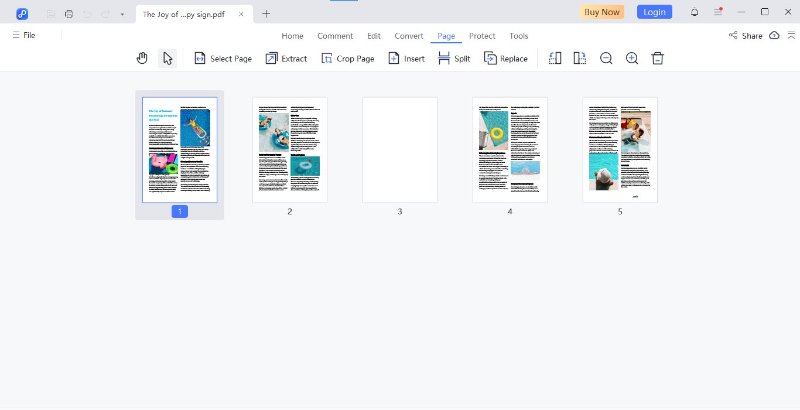The image size is (800, 410).
Task: Expand quick access toolbar dropdown arrow
Action: 122,14
